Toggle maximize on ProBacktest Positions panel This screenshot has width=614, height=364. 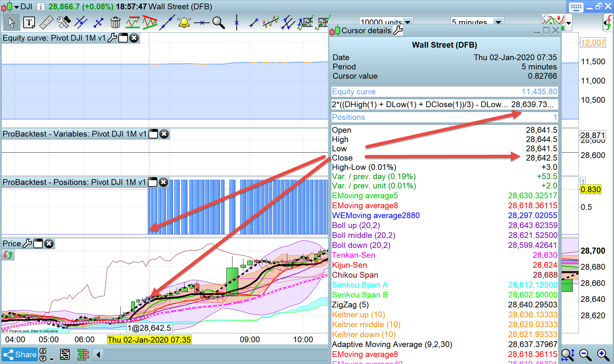coord(153,182)
